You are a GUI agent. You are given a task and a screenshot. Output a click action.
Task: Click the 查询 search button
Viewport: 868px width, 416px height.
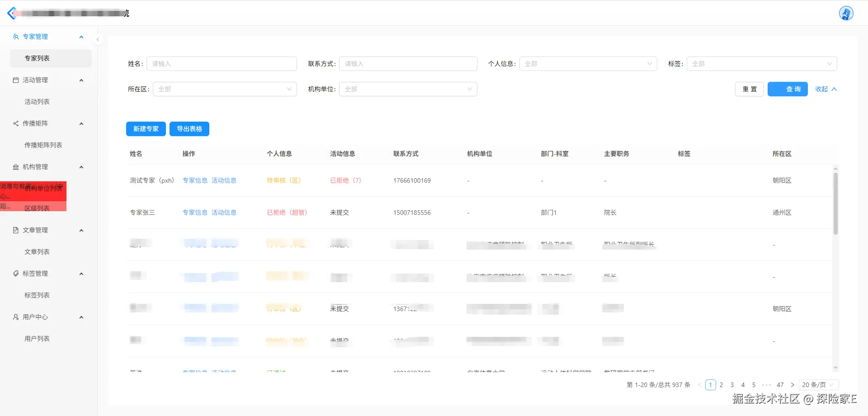click(788, 89)
